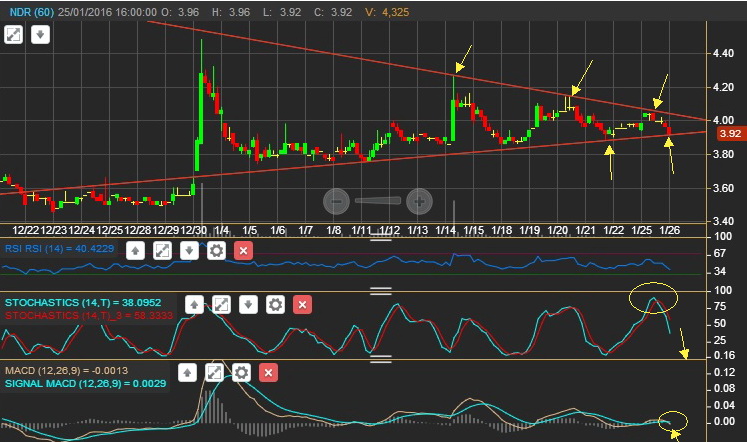The image size is (747, 442).
Task: Maximize the MACD indicator panel
Action: 214,373
